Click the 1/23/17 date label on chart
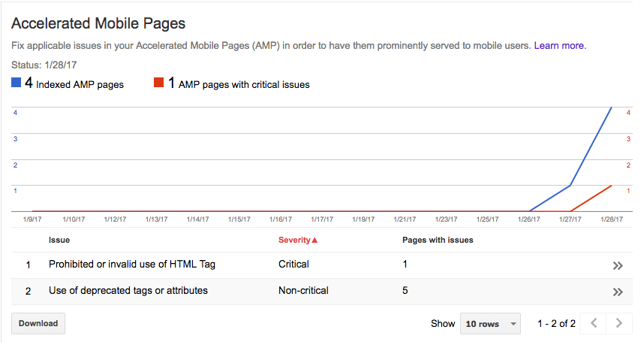 tap(446, 219)
